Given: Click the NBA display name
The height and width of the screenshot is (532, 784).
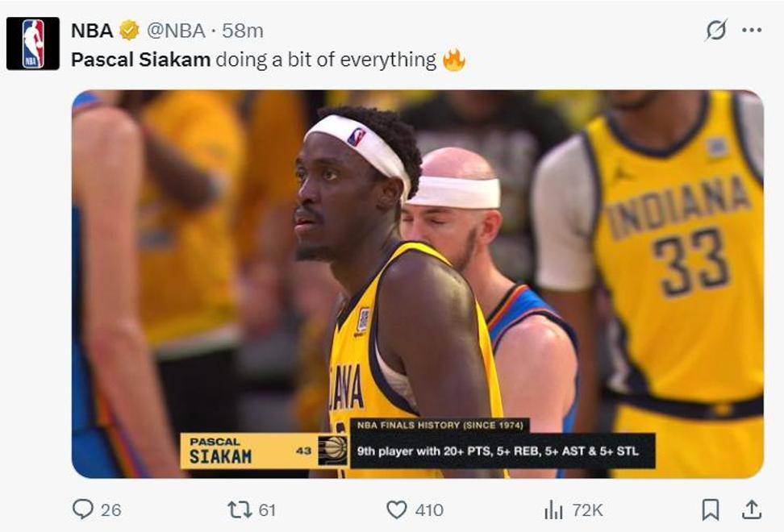Looking at the screenshot, I should 92,31.
